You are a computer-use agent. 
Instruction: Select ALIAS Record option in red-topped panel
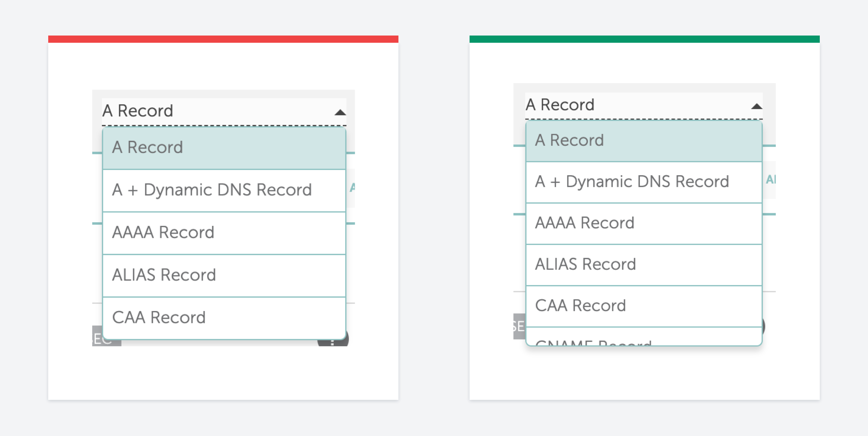pos(224,276)
